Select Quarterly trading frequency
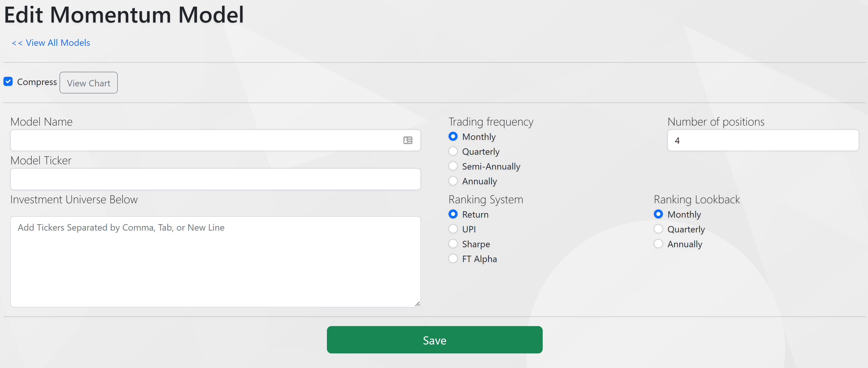 pyautogui.click(x=453, y=151)
